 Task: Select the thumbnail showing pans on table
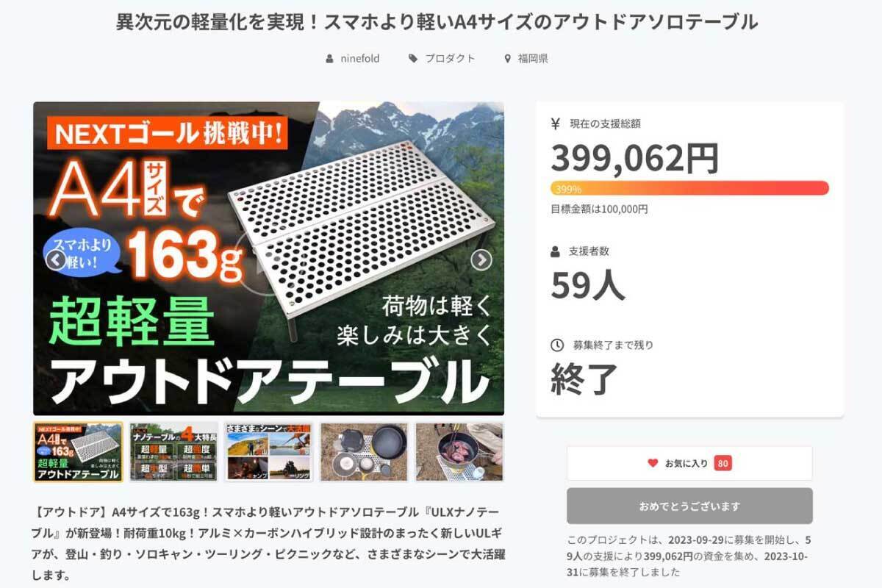(x=364, y=452)
